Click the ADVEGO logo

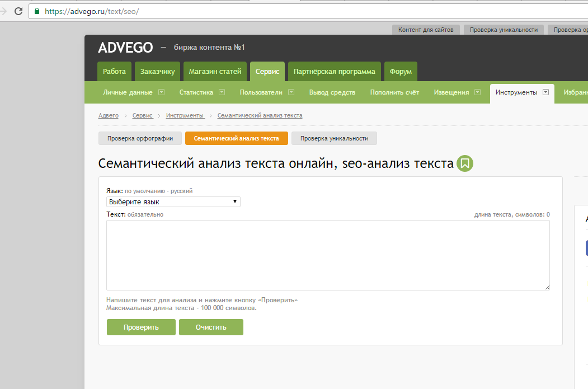tap(125, 48)
